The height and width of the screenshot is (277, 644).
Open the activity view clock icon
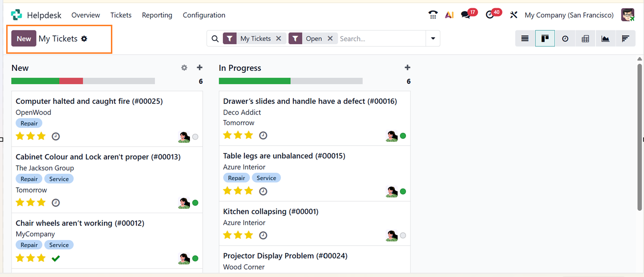coord(565,39)
